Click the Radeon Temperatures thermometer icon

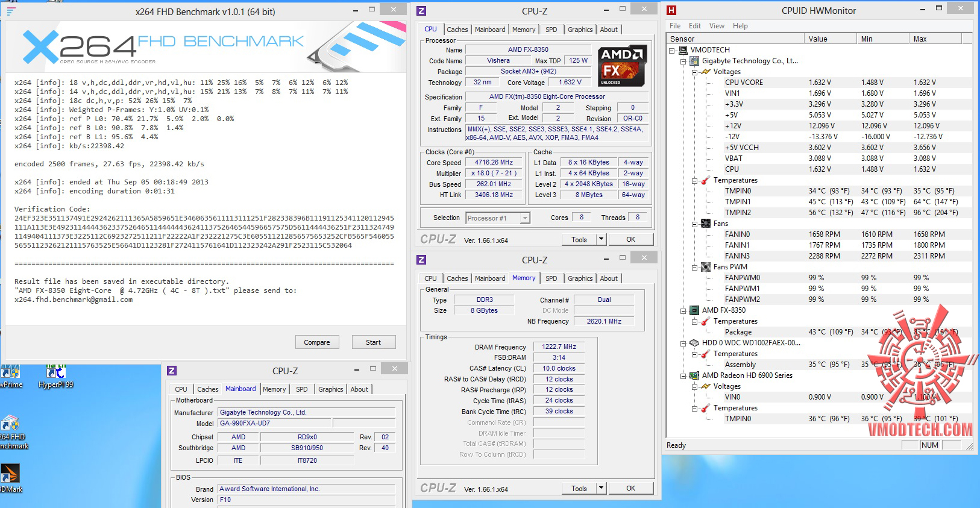click(x=706, y=408)
